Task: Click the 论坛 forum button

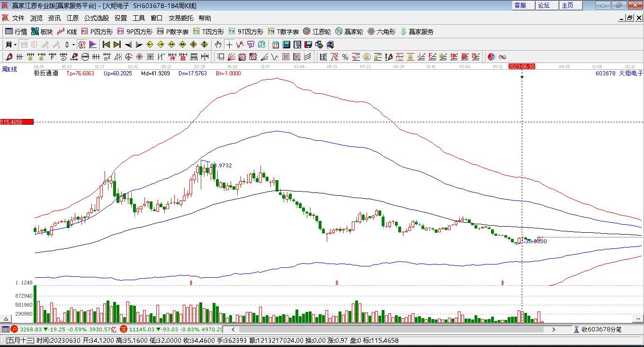Action: pos(544,5)
